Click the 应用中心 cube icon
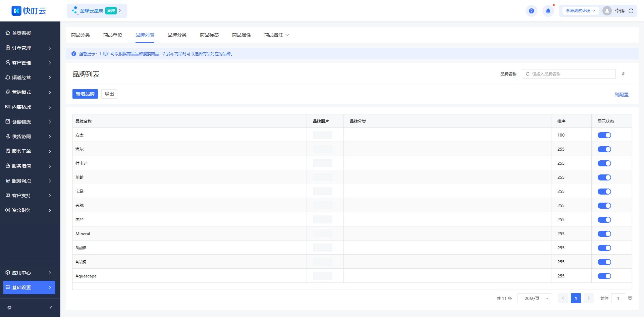The image size is (644, 317). (x=8, y=272)
